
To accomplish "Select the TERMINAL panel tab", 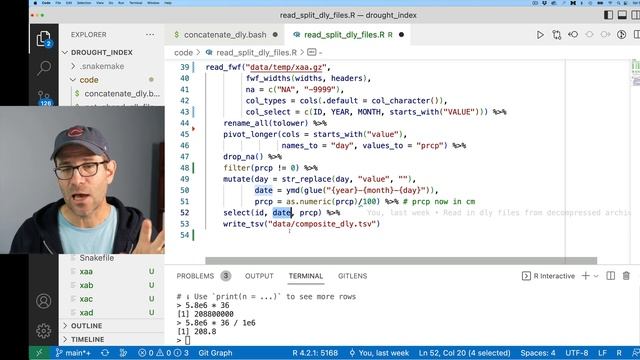I will [x=306, y=276].
